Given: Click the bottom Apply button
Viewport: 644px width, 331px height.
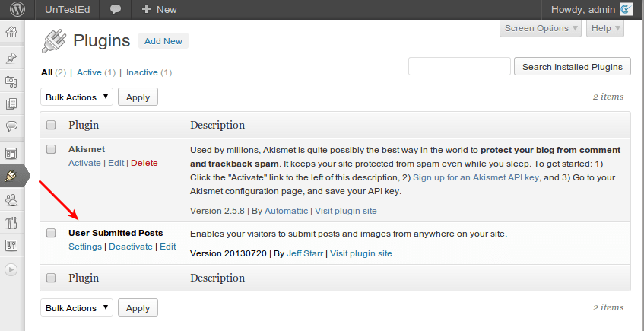Looking at the screenshot, I should pyautogui.click(x=138, y=308).
